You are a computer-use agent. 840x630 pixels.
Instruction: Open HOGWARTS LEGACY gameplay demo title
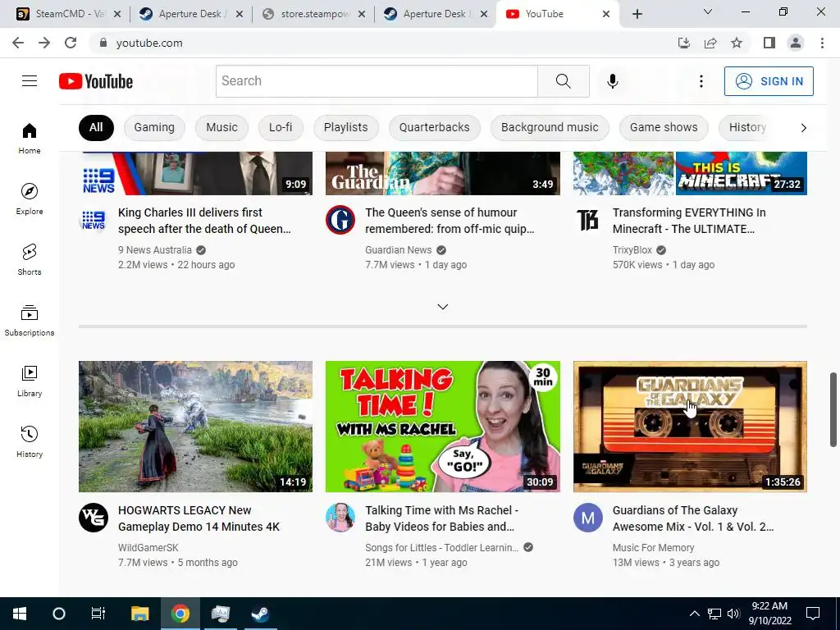[199, 518]
